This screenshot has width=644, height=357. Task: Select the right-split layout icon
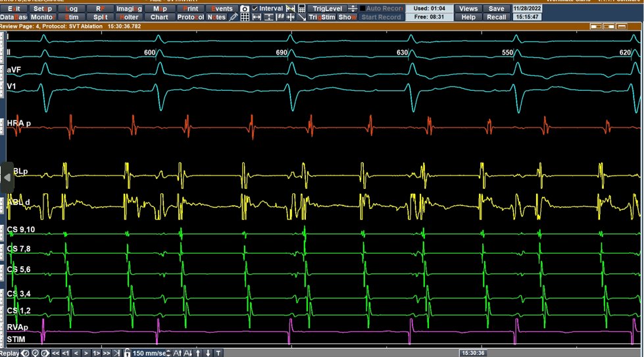[x=608, y=26]
